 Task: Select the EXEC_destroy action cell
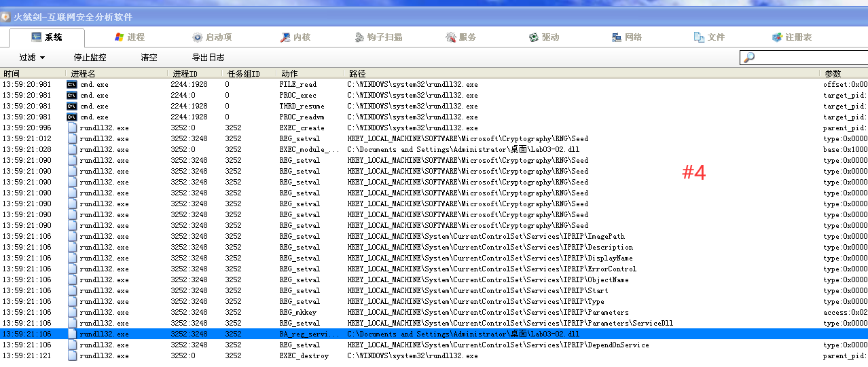304,356
